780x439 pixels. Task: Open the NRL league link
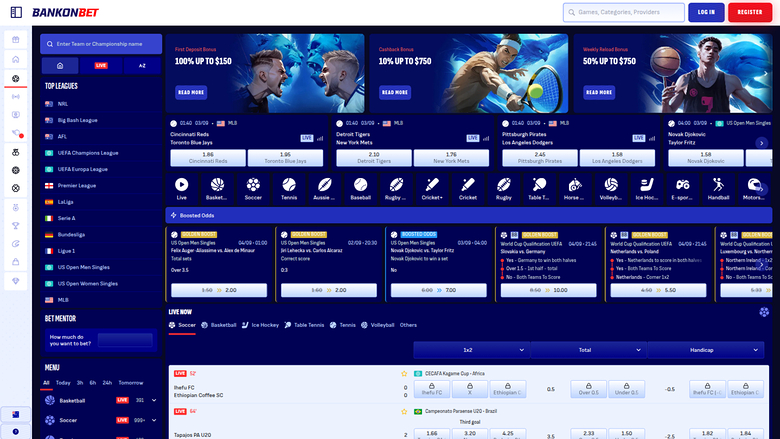pyautogui.click(x=63, y=104)
